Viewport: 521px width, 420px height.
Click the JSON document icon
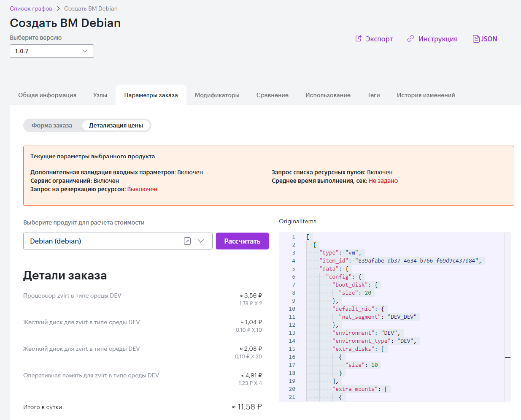click(476, 39)
